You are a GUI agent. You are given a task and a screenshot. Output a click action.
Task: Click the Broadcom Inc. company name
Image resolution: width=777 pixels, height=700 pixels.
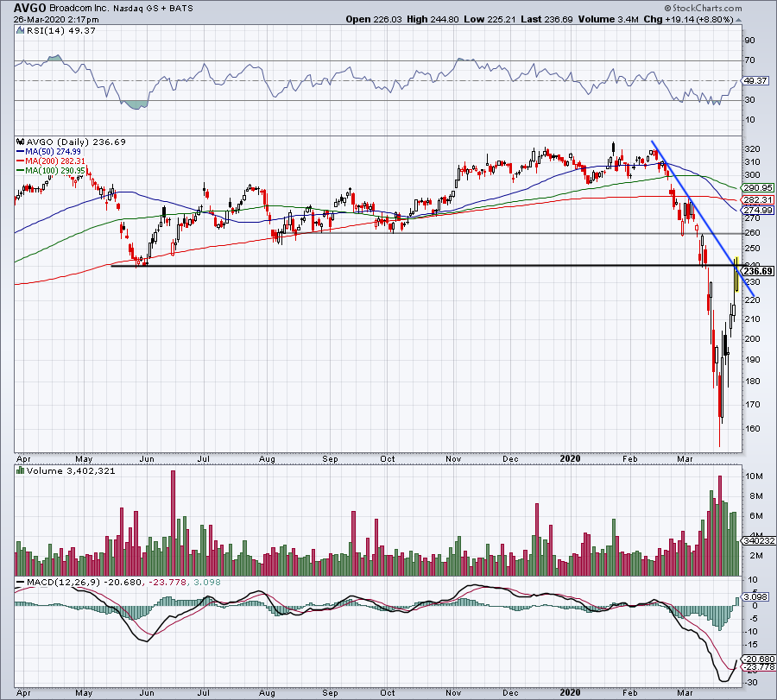pos(79,9)
